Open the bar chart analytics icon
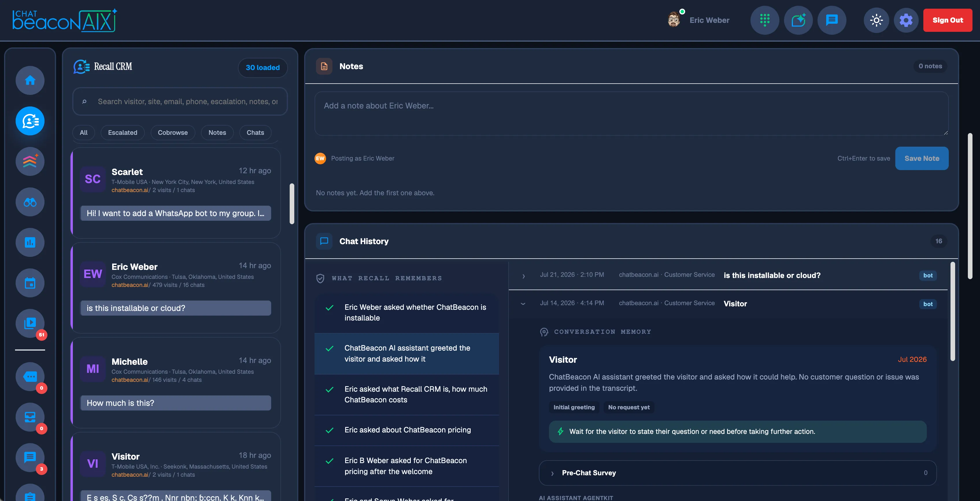980x501 pixels. pyautogui.click(x=30, y=242)
